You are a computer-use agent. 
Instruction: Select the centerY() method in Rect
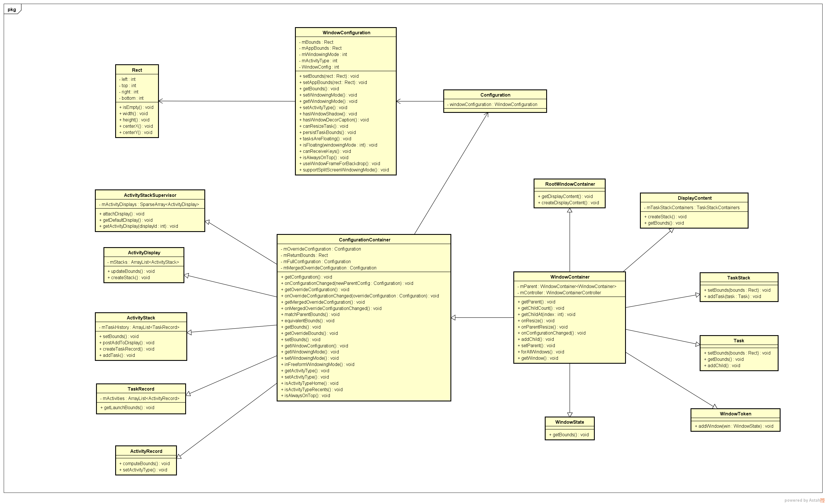pos(135,132)
